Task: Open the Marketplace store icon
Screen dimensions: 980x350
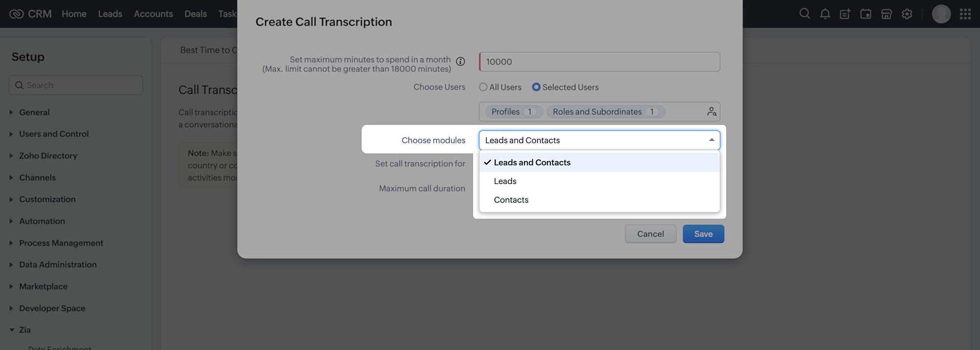Action: pyautogui.click(x=886, y=14)
